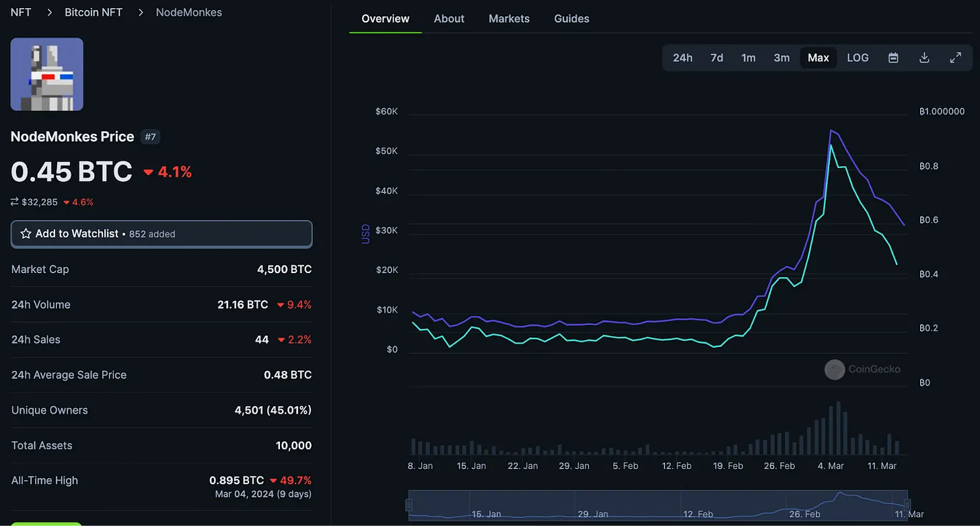This screenshot has height=526, width=980.
Task: Click the #7 rank badge
Action: click(x=150, y=137)
